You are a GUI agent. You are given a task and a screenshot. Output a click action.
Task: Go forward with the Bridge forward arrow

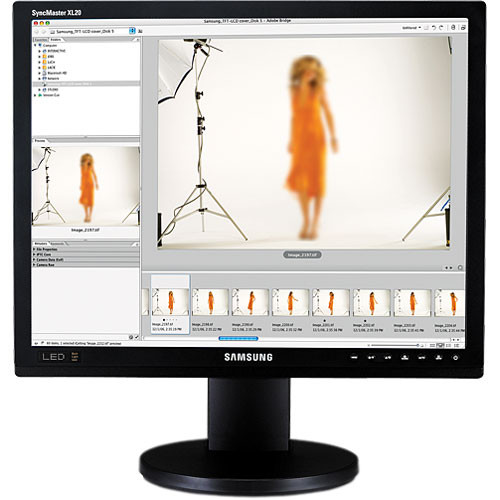[44, 32]
